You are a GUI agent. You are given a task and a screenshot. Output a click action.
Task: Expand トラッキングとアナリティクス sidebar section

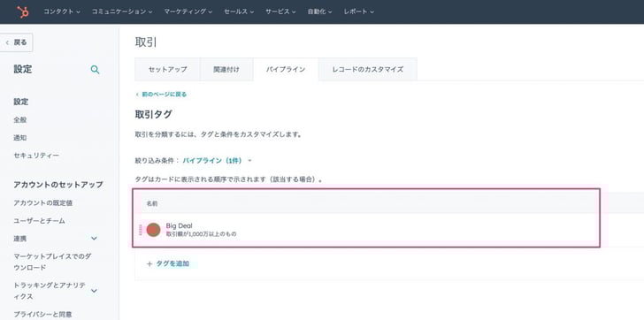click(x=56, y=291)
